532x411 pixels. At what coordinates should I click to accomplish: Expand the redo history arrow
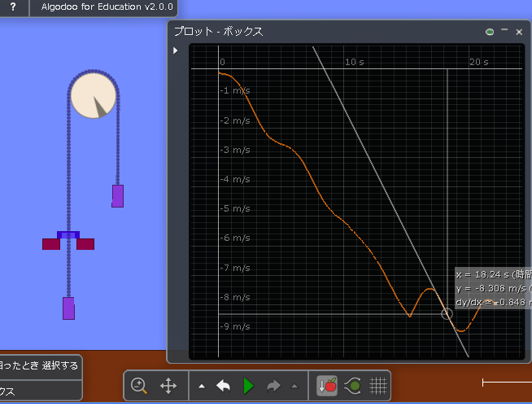click(x=294, y=386)
